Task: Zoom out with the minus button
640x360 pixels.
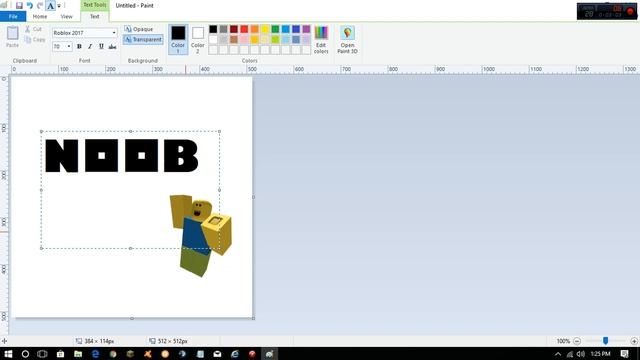Action: tap(577, 341)
